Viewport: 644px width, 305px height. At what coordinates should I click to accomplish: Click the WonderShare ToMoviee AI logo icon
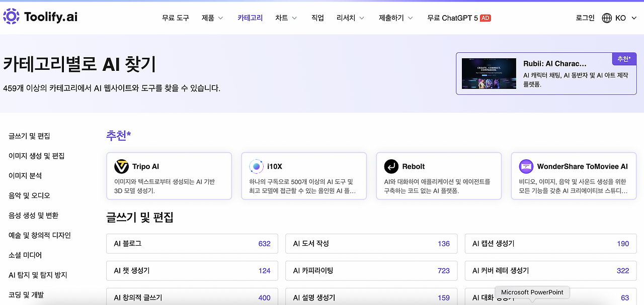coord(526,166)
